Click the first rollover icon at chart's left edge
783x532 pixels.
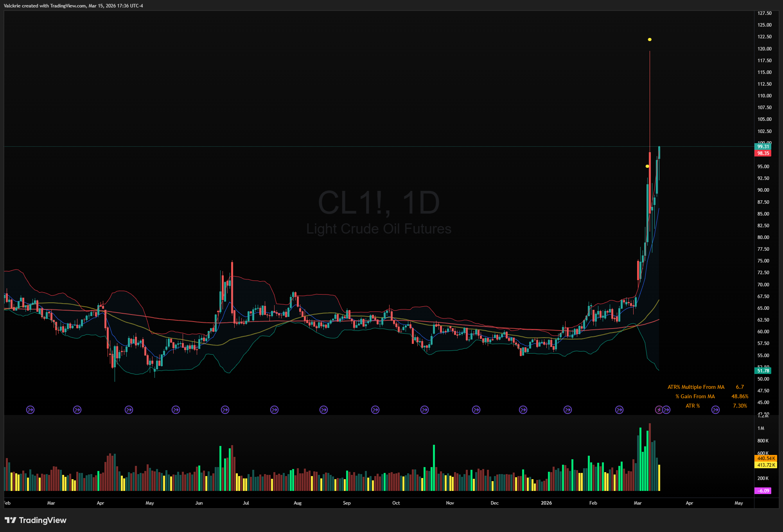(x=30, y=410)
